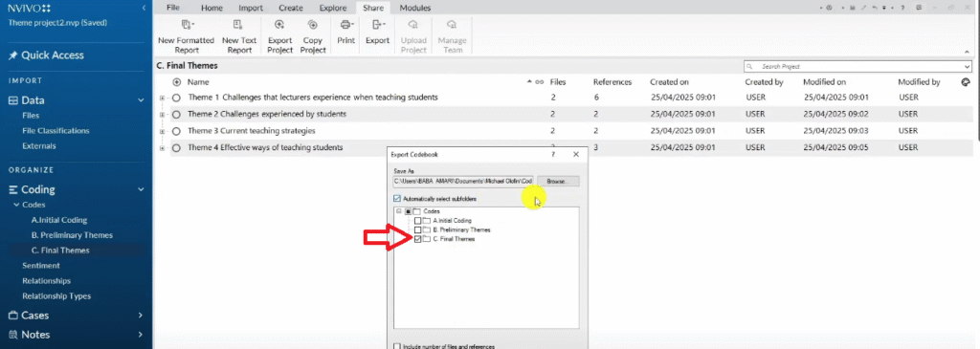Click the Quick Access pin icon

click(12, 55)
